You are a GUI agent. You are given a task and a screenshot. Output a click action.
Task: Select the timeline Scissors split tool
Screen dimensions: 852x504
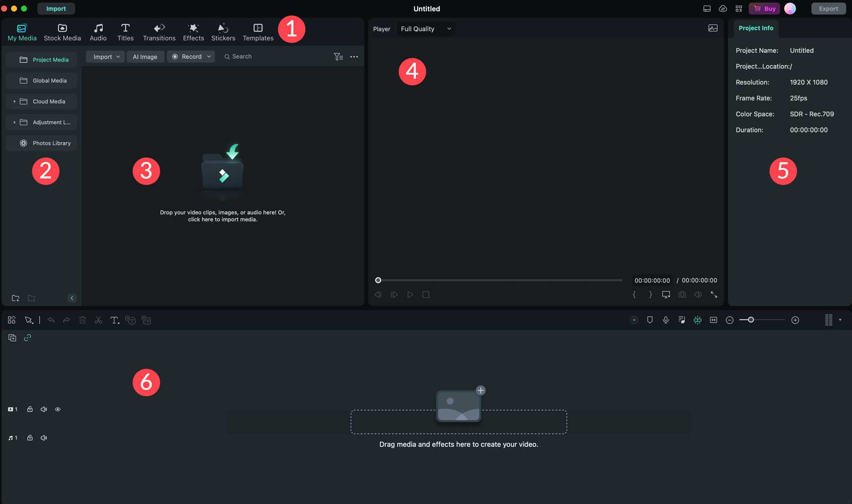coord(98,320)
